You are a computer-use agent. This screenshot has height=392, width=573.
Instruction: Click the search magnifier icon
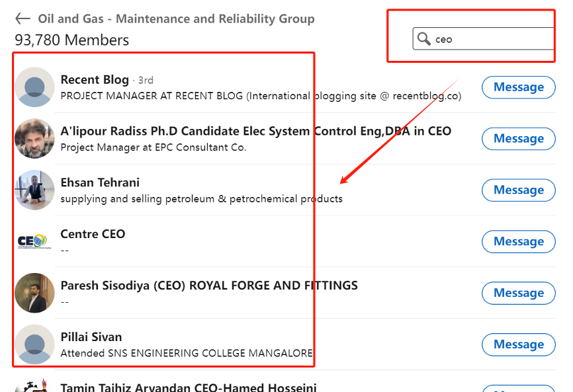pos(423,38)
